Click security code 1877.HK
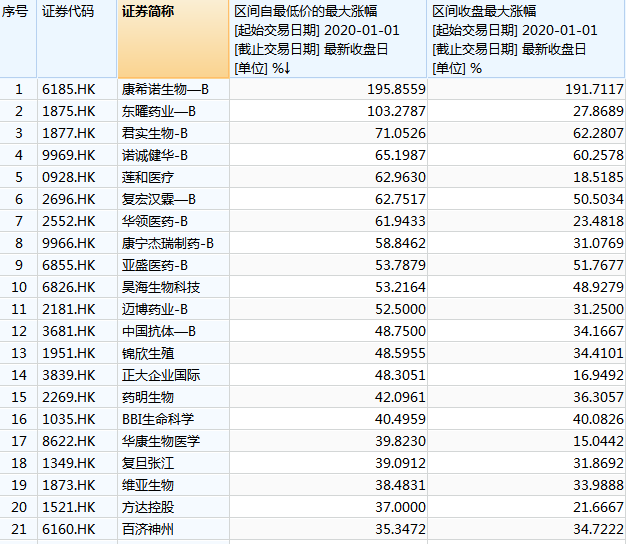 (69, 133)
